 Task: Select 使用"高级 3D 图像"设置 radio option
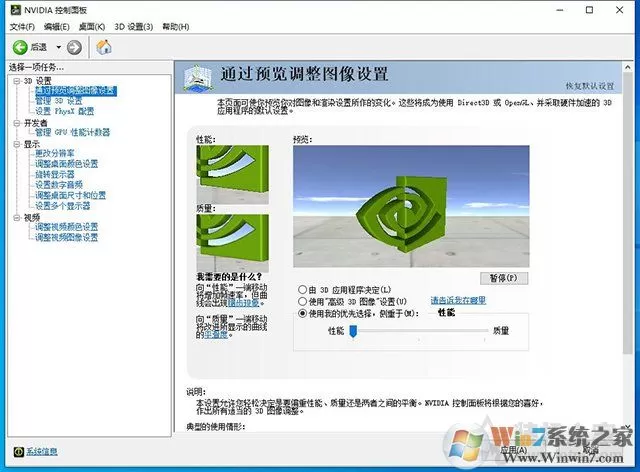[x=302, y=302]
